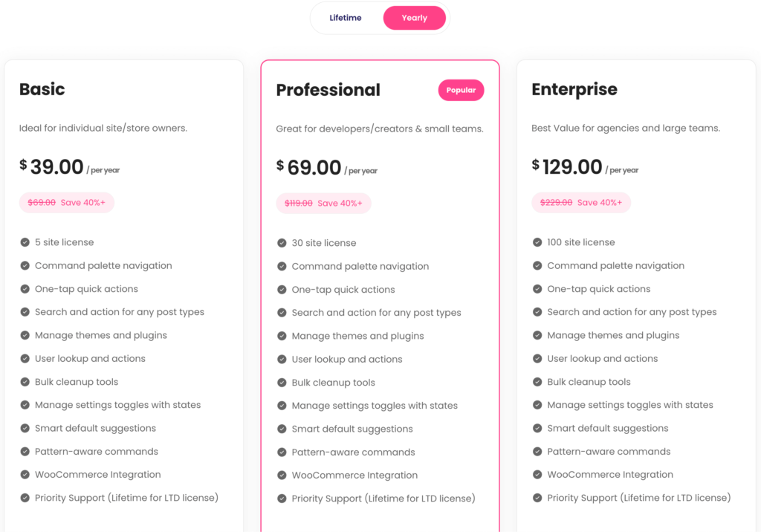The width and height of the screenshot is (761, 532).
Task: Click the Manage themes and plugins checkmark in Enterprise
Action: [x=537, y=335]
